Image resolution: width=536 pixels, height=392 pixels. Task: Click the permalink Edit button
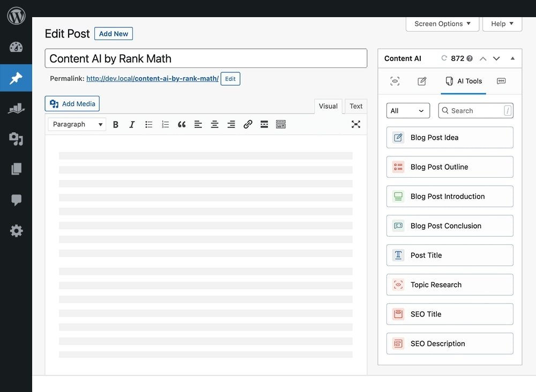pos(230,79)
